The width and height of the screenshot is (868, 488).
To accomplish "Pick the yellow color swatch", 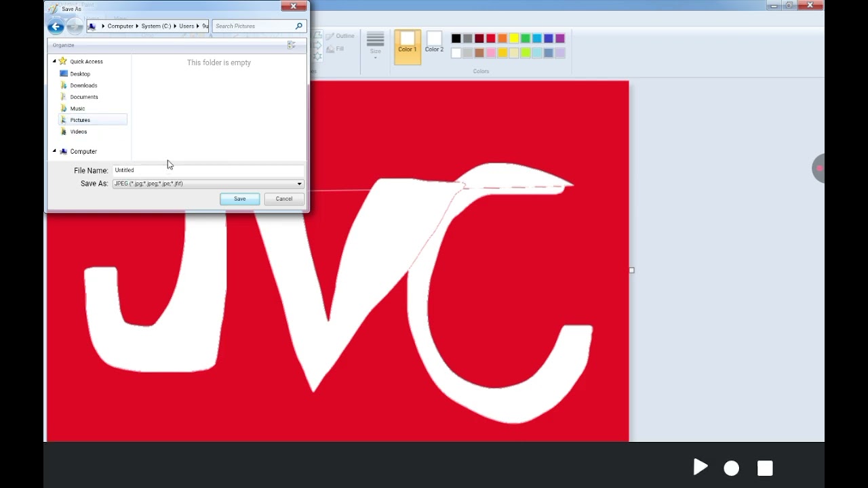I will pos(514,39).
